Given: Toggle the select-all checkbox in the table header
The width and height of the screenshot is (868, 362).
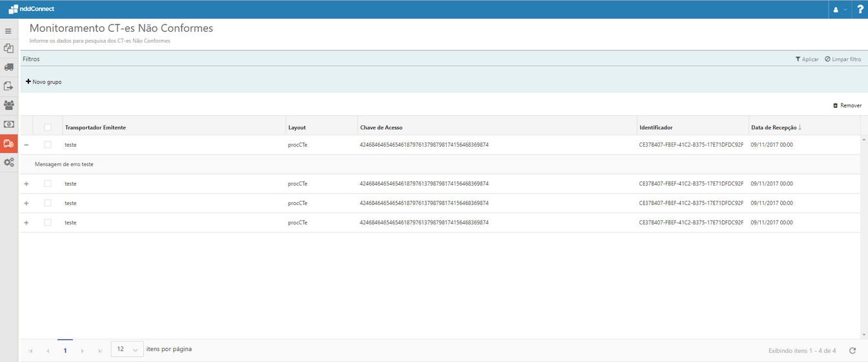Looking at the screenshot, I should [x=48, y=127].
